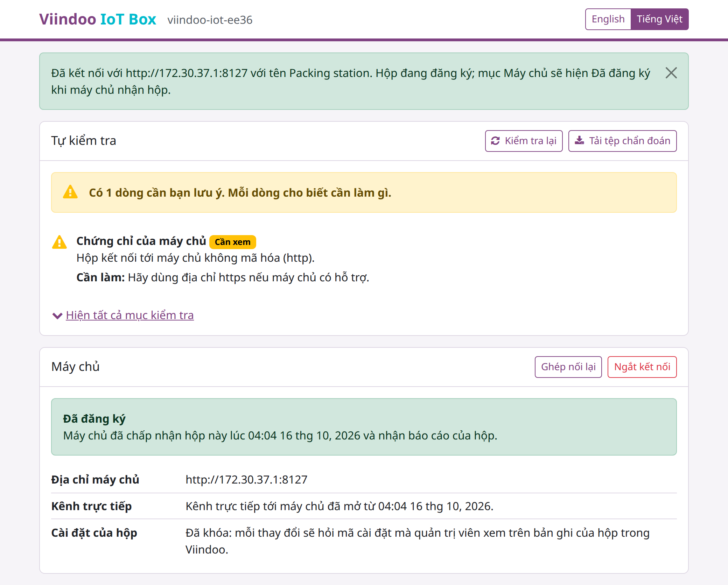Viewport: 728px width, 585px height.
Task: Click the warning icon beside Chứng chỉ của máy chủ
Action: point(59,242)
